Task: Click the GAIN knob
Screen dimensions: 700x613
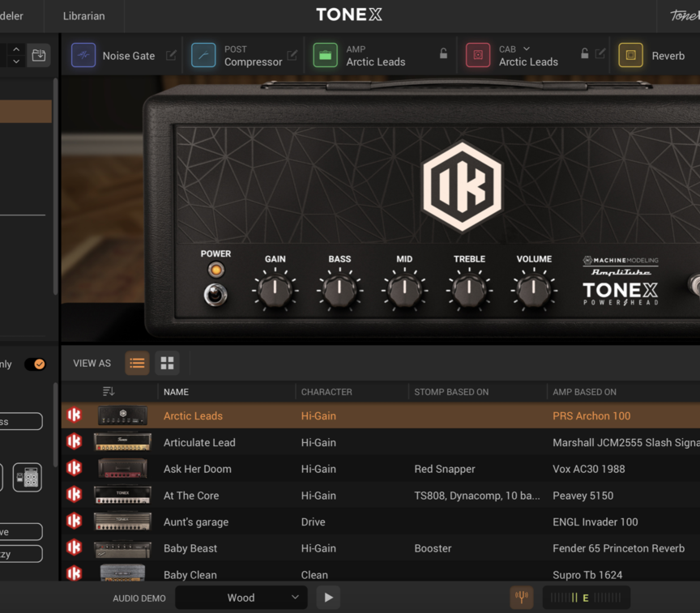Action: coord(275,290)
